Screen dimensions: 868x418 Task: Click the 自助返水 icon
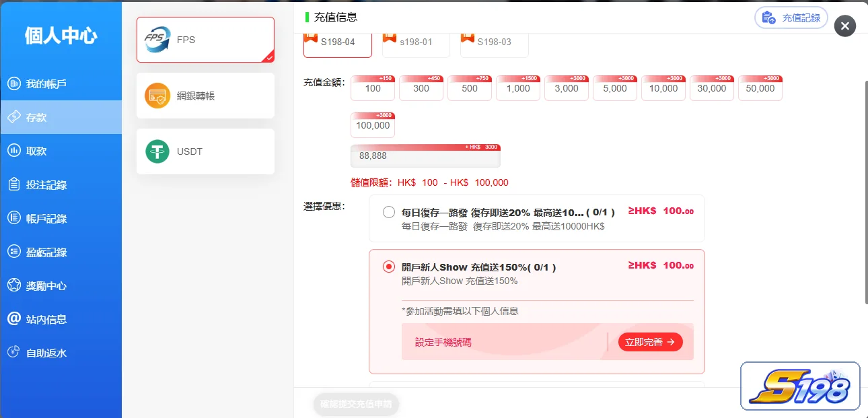click(13, 352)
